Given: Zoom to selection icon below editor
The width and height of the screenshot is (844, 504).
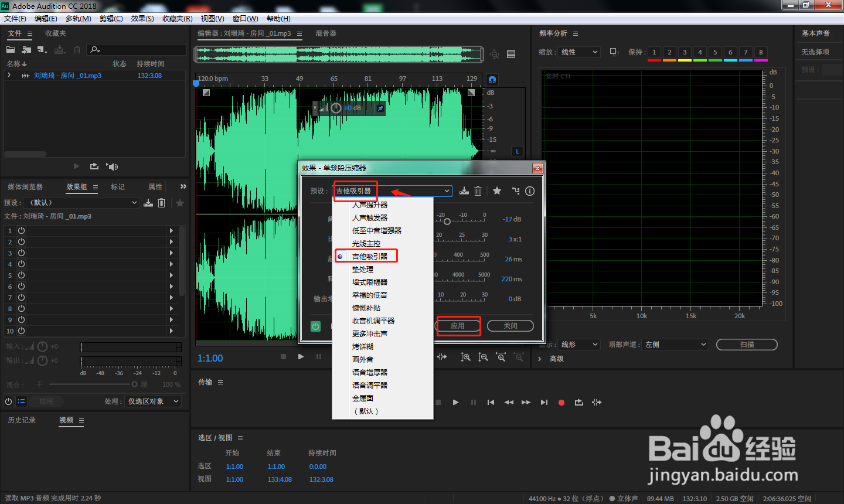Looking at the screenshot, I should (x=501, y=357).
